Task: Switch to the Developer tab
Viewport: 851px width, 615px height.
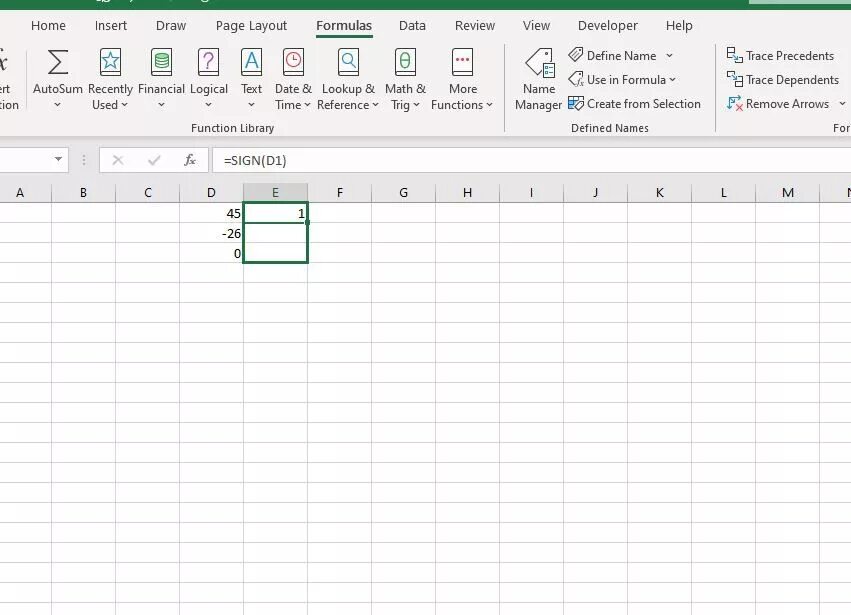Action: (x=608, y=26)
